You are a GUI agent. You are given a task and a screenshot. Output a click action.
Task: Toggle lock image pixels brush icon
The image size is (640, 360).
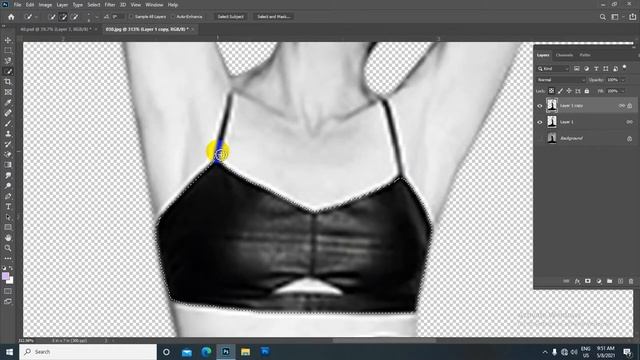(560, 91)
